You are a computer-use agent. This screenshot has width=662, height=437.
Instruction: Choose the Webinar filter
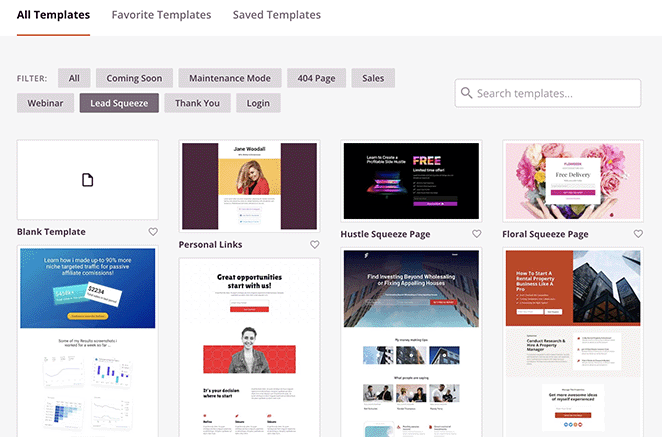pyautogui.click(x=45, y=103)
